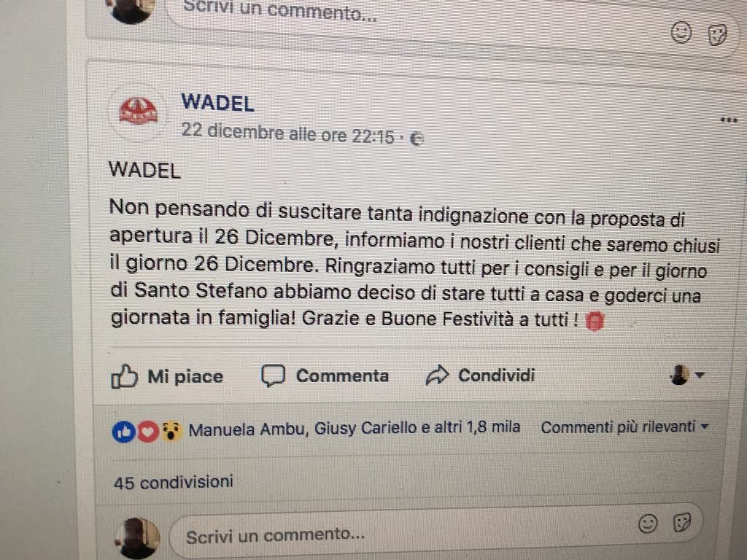The width and height of the screenshot is (747, 560).
Task: Open emoji picker in bottom comment box
Action: coord(648,524)
